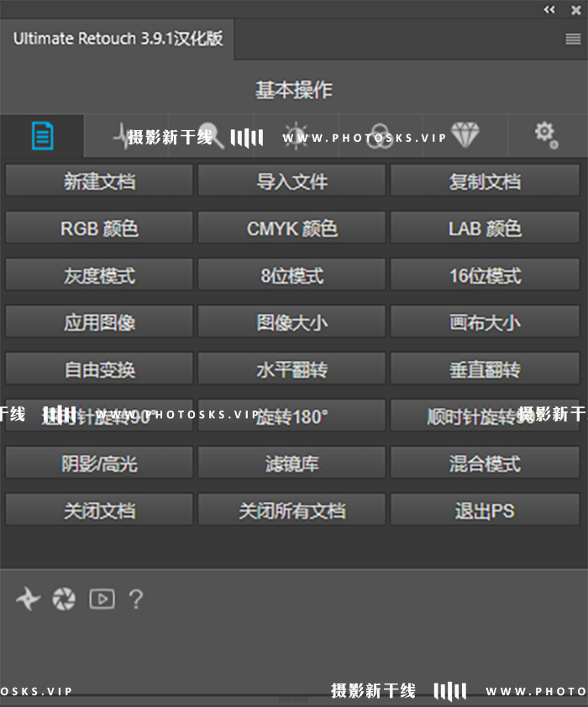Click the four-point star icon at bottom
This screenshot has width=588, height=707.
(28, 599)
